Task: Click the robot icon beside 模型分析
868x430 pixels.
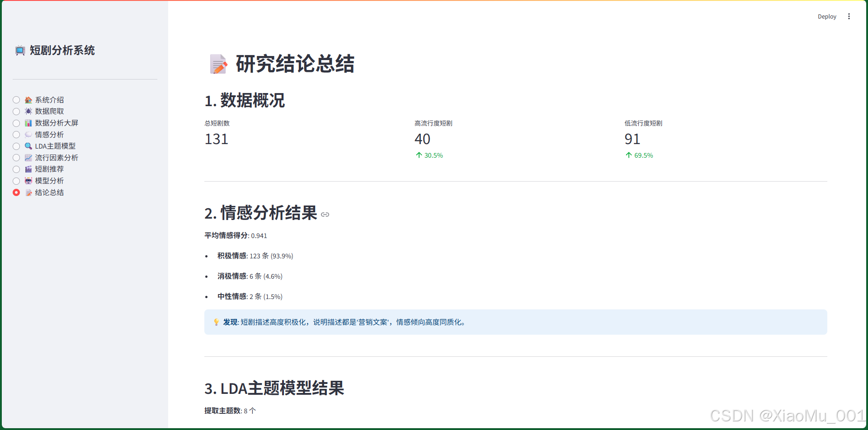Action: pos(28,181)
